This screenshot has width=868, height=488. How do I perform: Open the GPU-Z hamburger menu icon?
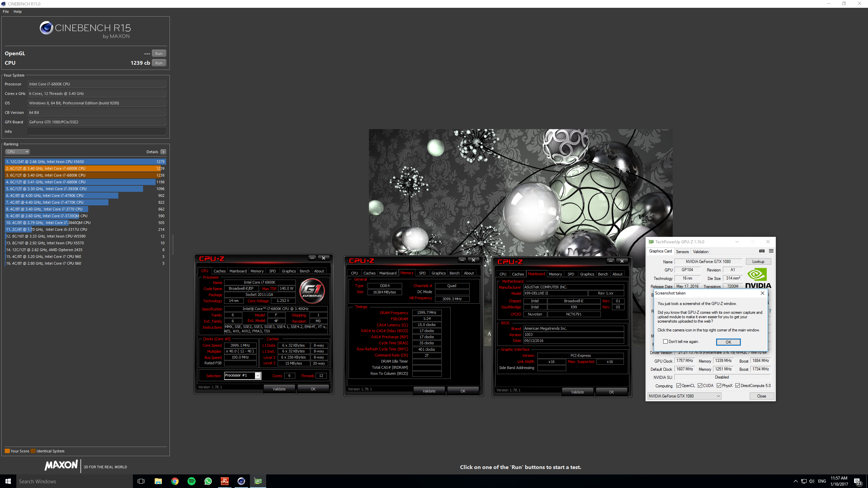tap(771, 251)
